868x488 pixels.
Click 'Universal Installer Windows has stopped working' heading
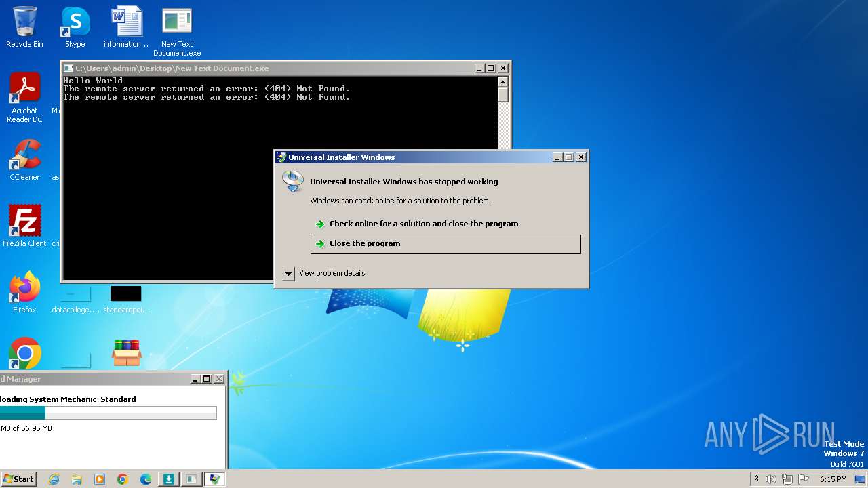click(404, 182)
